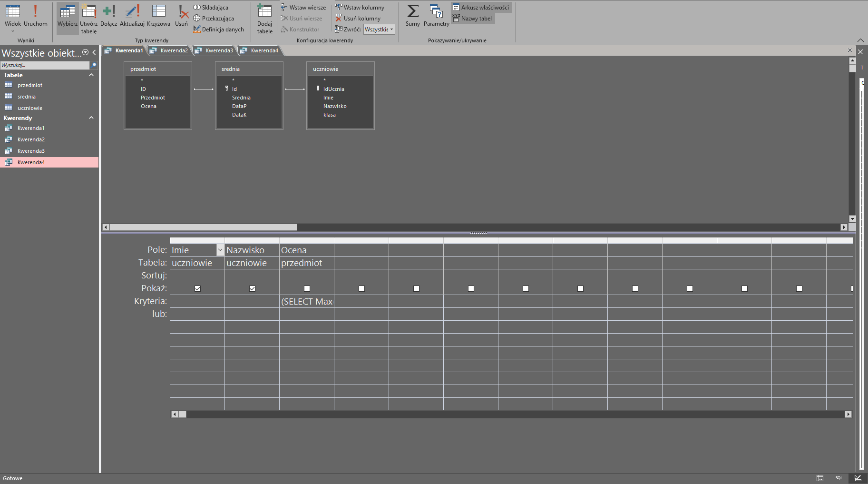Toggle the Sumy totals row
868x484 pixels.
point(412,16)
